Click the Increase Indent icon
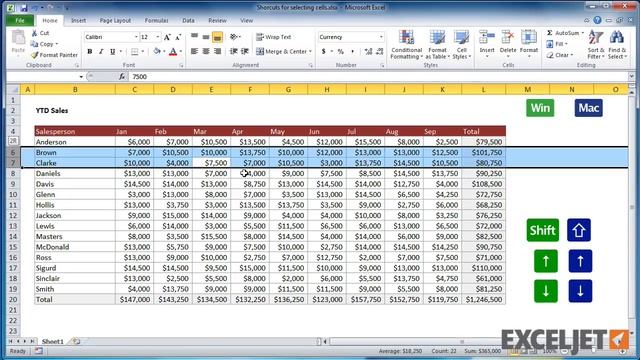The height and width of the screenshot is (360, 640). tap(245, 51)
